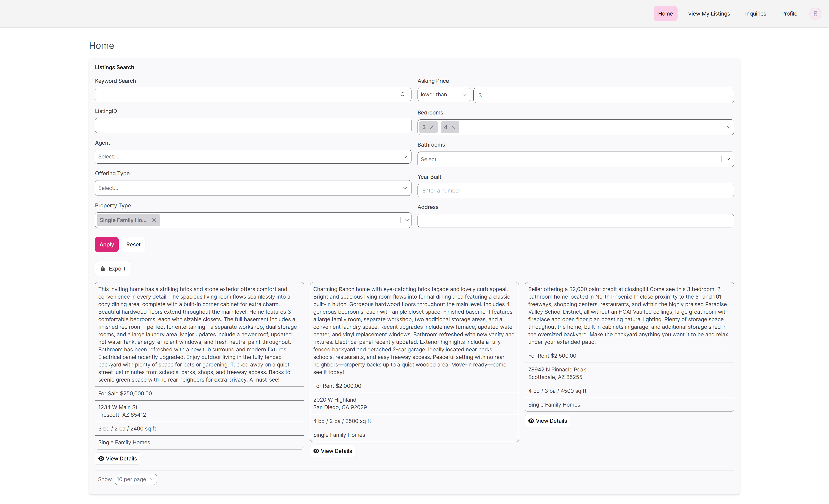Open View My Listings
Image resolution: width=829 pixels, height=504 pixels.
tap(709, 13)
